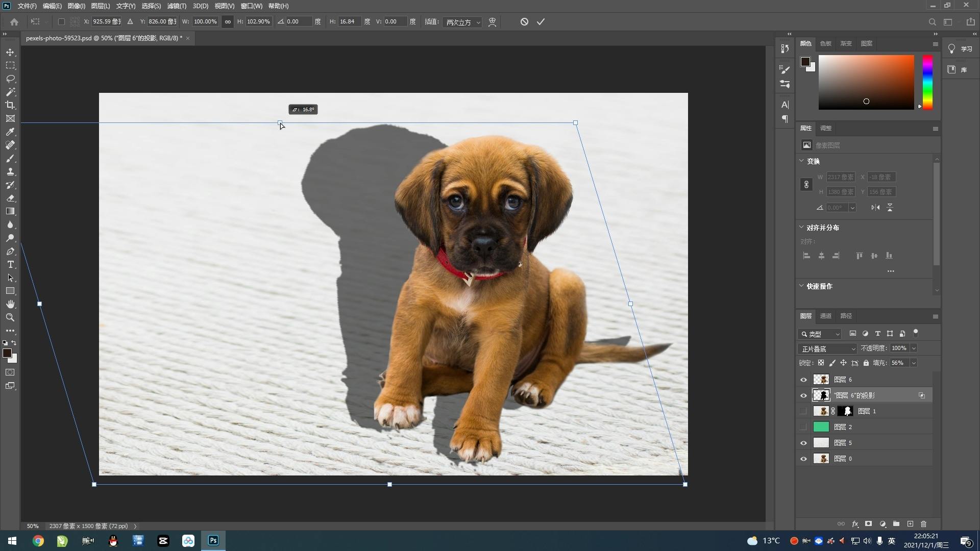
Task: Commit transform with checkmark icon
Action: click(541, 22)
